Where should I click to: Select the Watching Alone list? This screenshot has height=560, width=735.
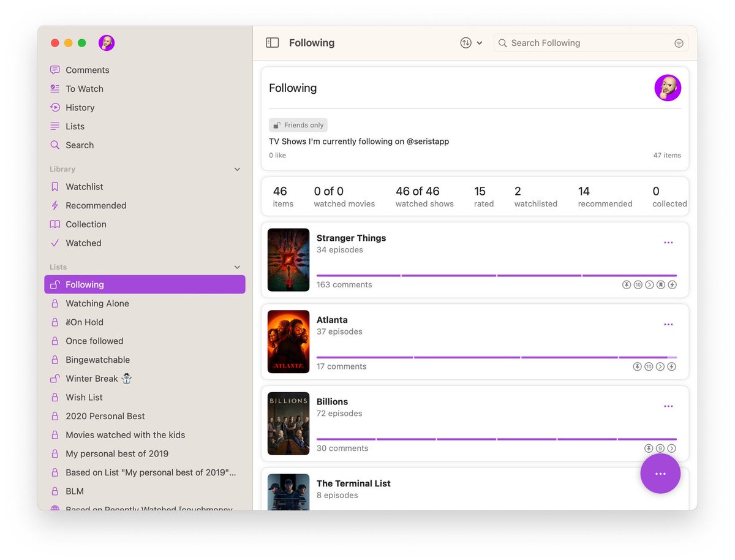pyautogui.click(x=145, y=304)
